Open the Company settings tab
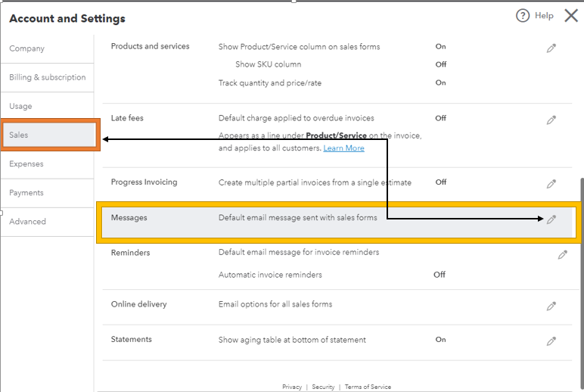Image resolution: width=584 pixels, height=392 pixels. 27,48
